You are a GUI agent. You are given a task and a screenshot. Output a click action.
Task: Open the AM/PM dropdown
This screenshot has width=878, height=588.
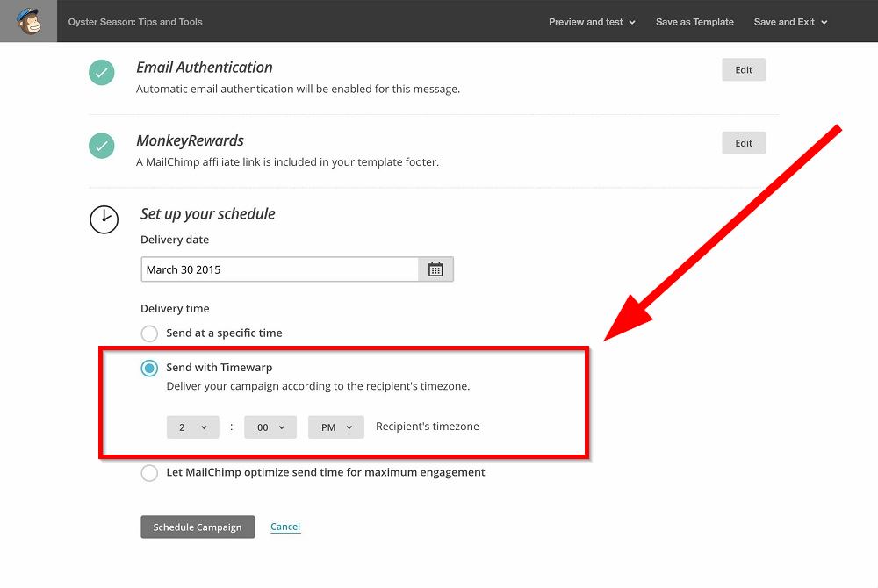336,427
